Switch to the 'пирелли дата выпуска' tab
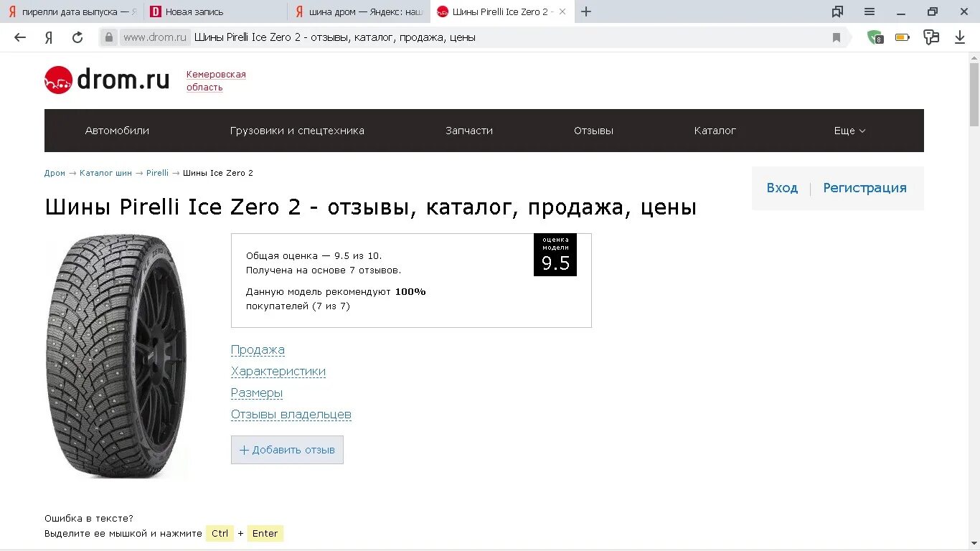Screen dimensions: 980x551 72,11
